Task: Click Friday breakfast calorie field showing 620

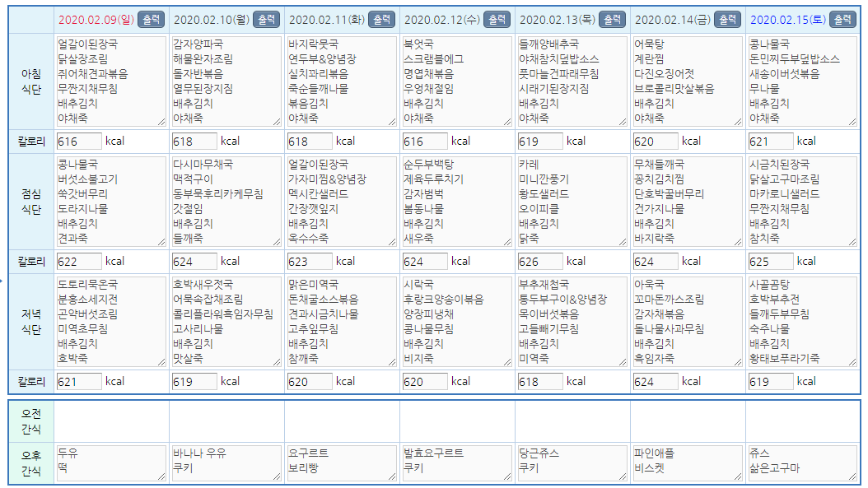Action: 656,142
